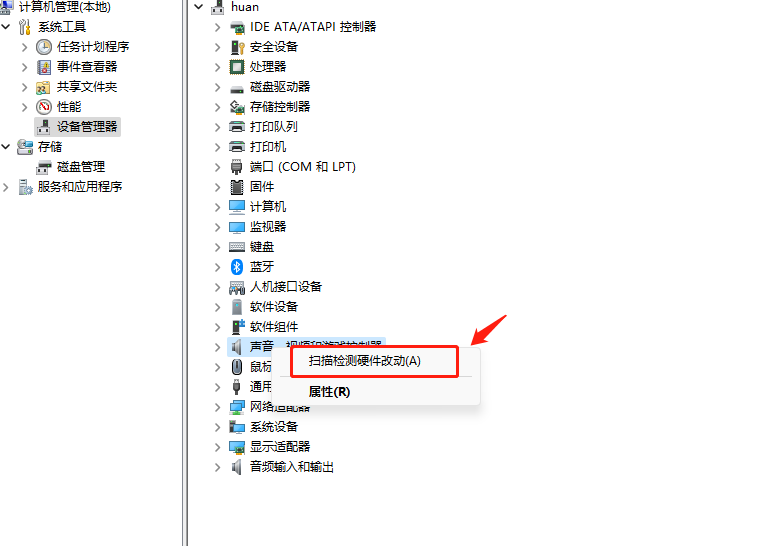
Task: Click the Disk Management (磁盘管理) icon
Action: (x=44, y=167)
